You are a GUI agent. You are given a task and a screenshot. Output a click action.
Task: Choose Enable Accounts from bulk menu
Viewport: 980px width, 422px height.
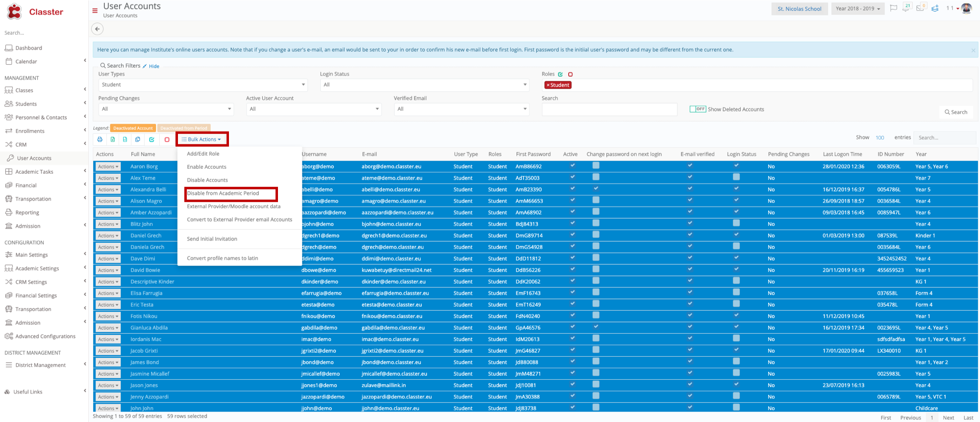tap(206, 167)
